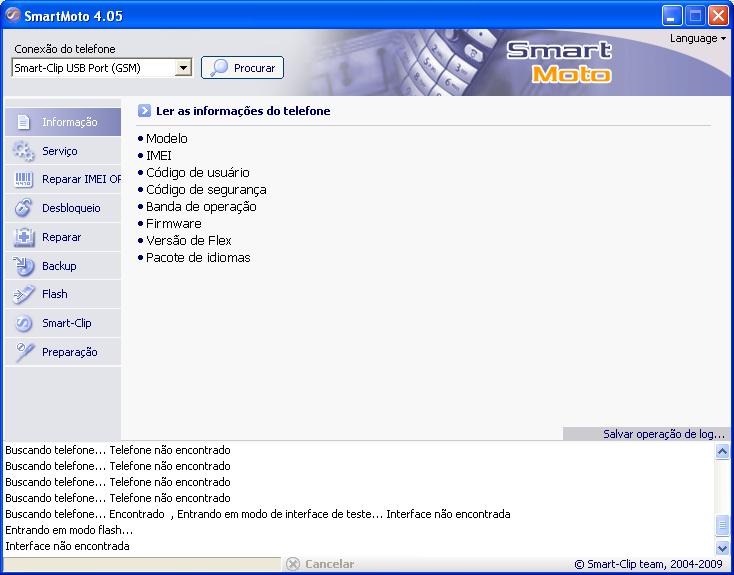Click the Reparar IMEI barcode icon
The height and width of the screenshot is (575, 734).
pos(23,180)
